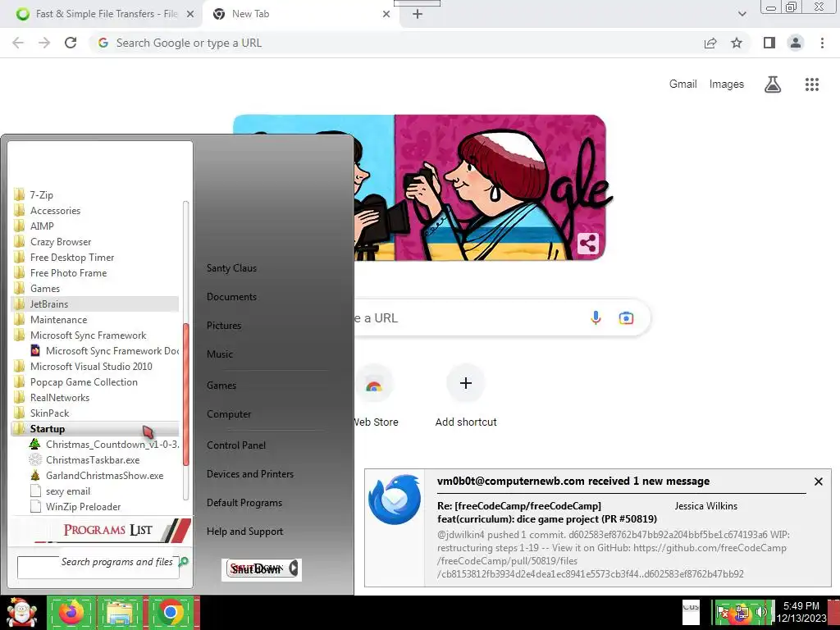Viewport: 840px width, 630px height.
Task: Expand the JetBrains folder
Action: (95, 304)
